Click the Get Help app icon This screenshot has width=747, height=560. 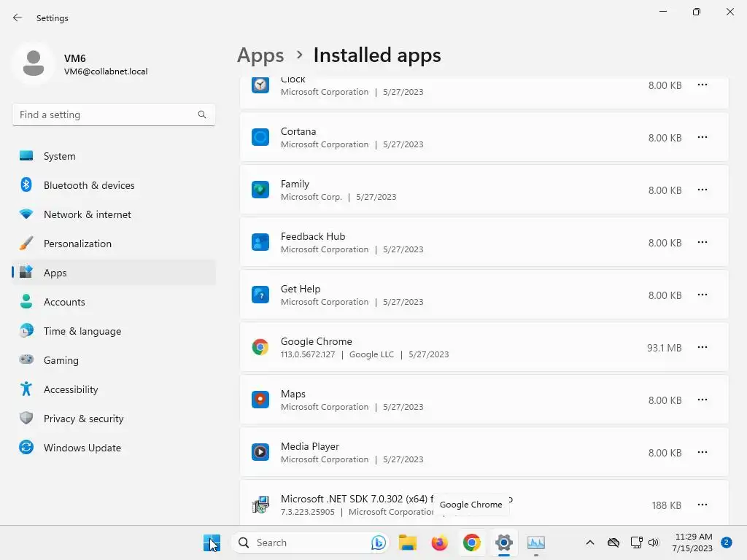(x=260, y=295)
